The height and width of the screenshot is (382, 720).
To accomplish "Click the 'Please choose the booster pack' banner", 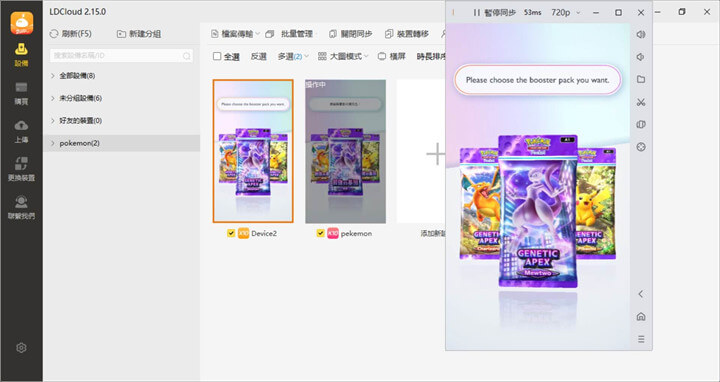I will click(x=537, y=79).
